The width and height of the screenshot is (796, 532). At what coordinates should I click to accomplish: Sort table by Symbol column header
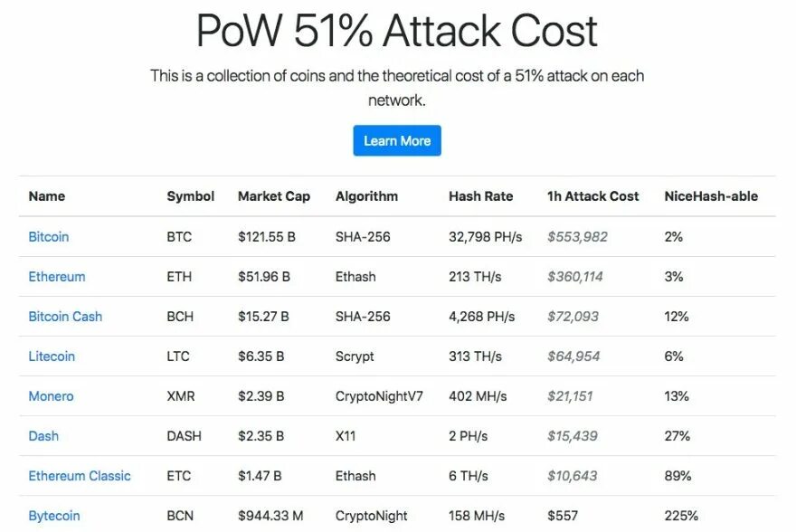tap(190, 196)
